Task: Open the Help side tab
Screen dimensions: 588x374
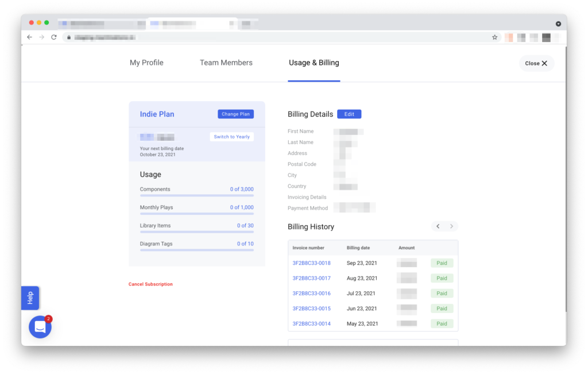Action: pyautogui.click(x=30, y=298)
